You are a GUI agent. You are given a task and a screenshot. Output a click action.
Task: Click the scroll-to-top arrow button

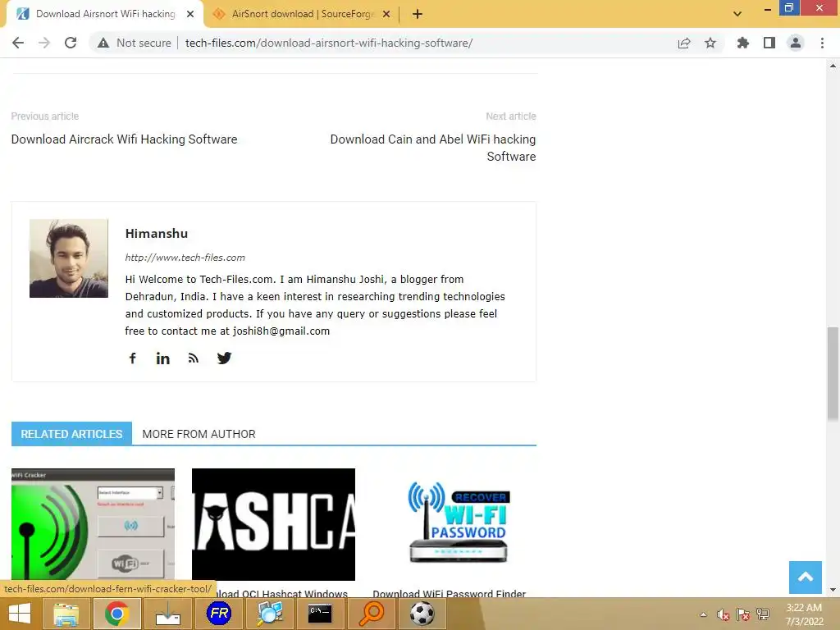(x=806, y=577)
